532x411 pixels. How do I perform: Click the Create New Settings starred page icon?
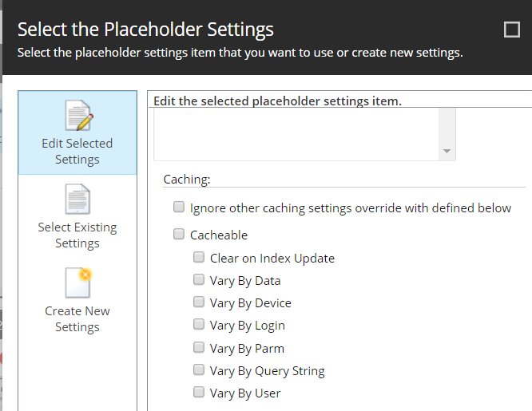pyautogui.click(x=78, y=283)
